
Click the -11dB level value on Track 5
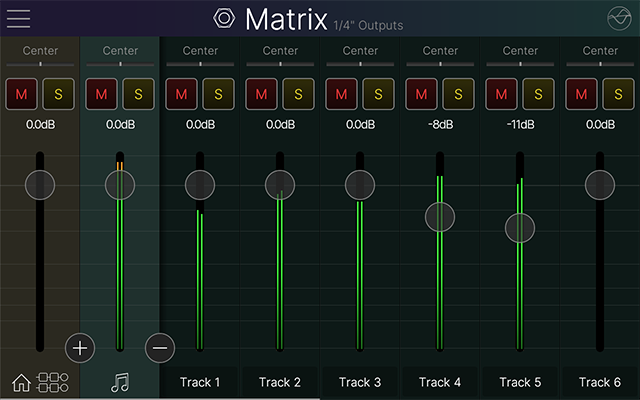(520, 124)
